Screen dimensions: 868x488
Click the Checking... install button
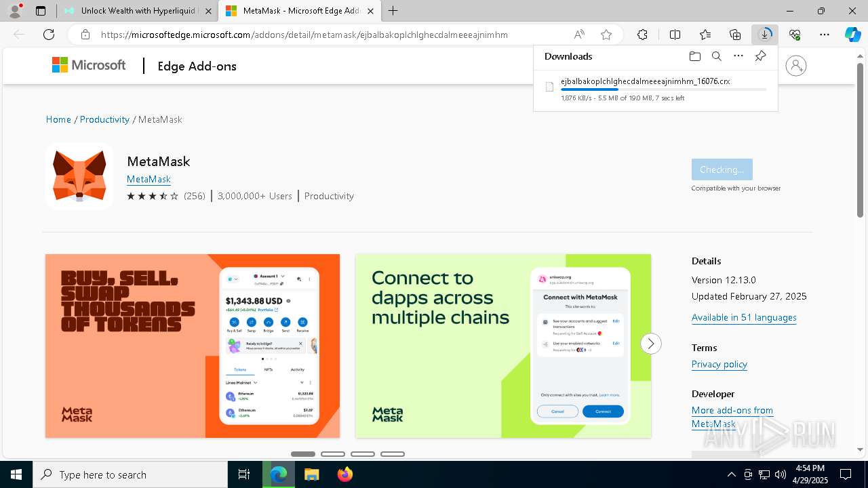pos(722,169)
